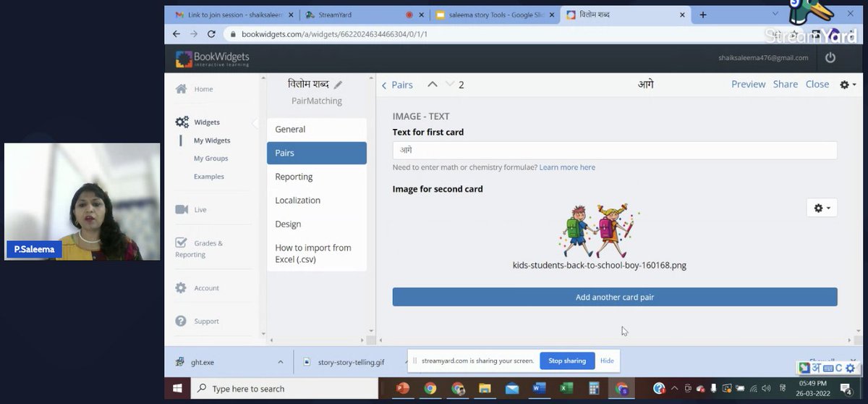Image resolution: width=868 pixels, height=404 pixels.
Task: Open the Support help section
Action: coord(197,321)
